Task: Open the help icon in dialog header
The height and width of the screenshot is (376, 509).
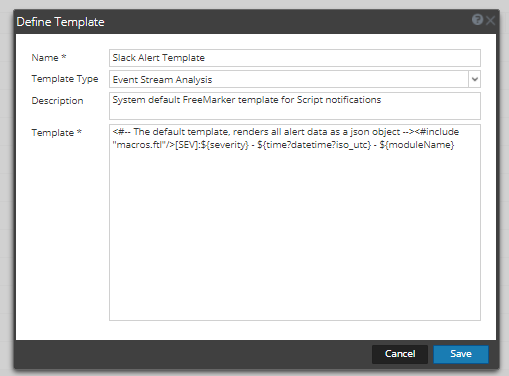Action: (477, 20)
